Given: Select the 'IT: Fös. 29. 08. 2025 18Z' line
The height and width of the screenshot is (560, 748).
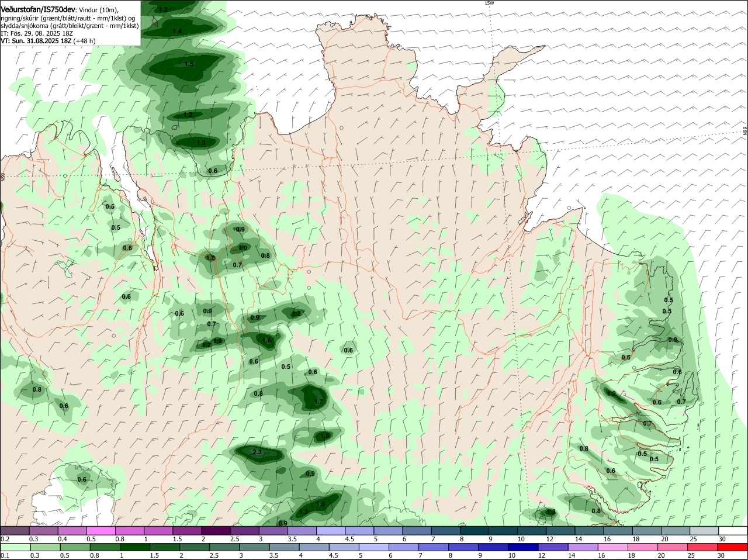Looking at the screenshot, I should click(36, 33).
